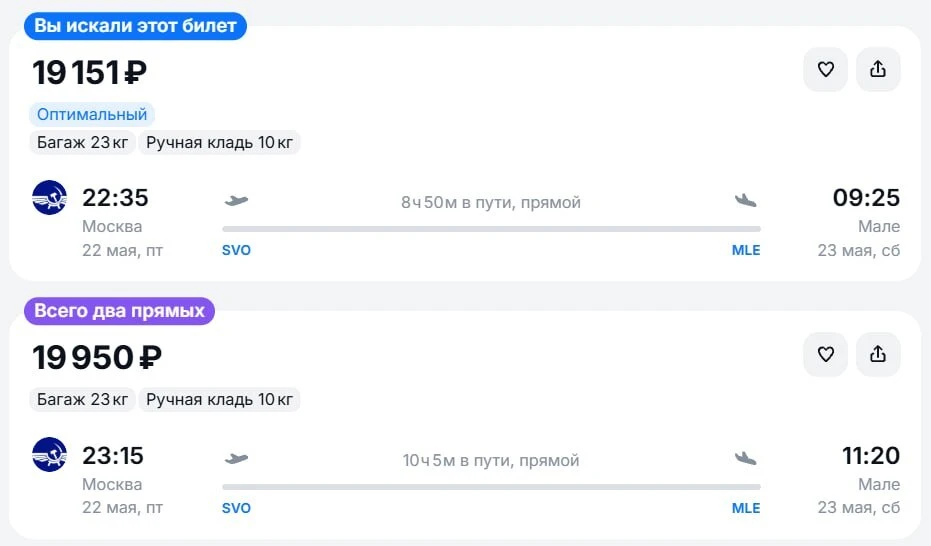
Task: Share the 19 950 ₽ ticket
Action: pyautogui.click(x=878, y=354)
